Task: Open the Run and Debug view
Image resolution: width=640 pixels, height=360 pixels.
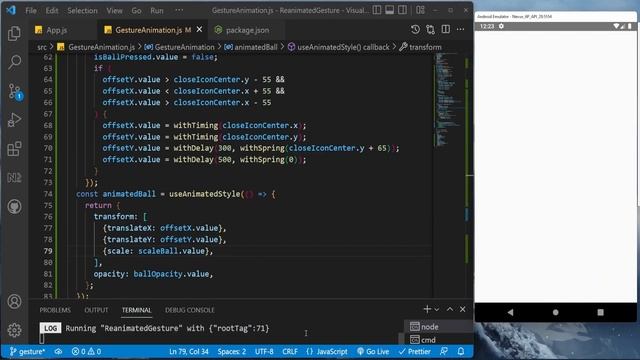Action: (x=14, y=120)
